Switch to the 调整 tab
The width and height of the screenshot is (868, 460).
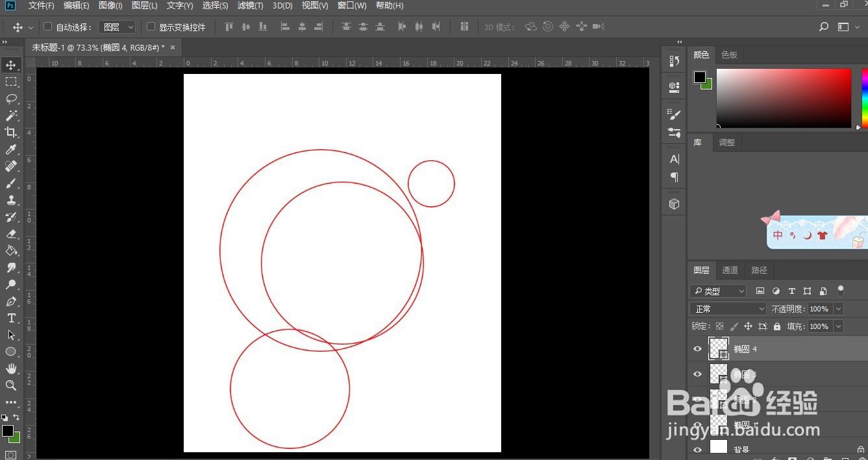point(726,143)
